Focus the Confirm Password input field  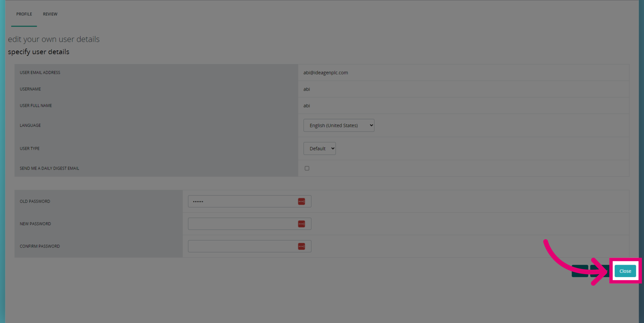[x=250, y=246]
